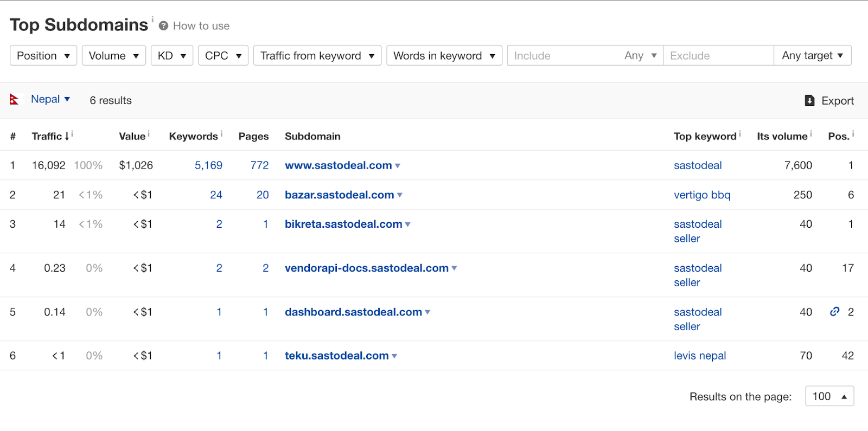Click 20 pages link for bazar subdomain

pos(263,195)
